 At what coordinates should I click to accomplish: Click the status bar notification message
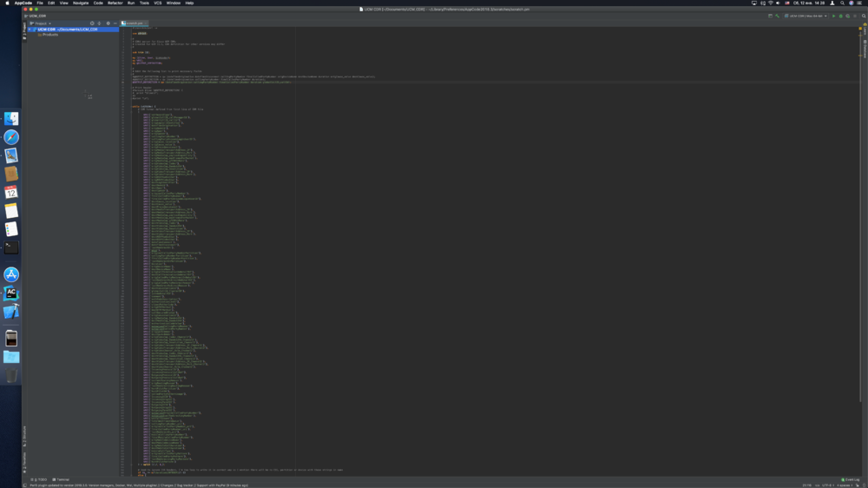pyautogui.click(x=139, y=485)
